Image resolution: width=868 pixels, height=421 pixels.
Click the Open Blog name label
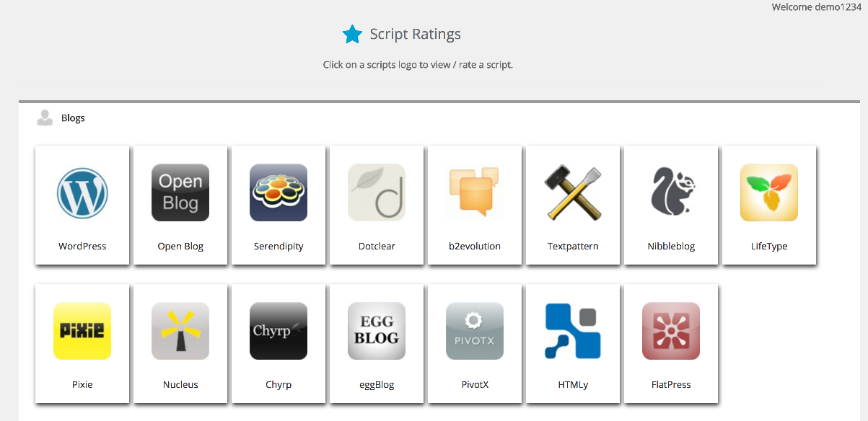(180, 246)
